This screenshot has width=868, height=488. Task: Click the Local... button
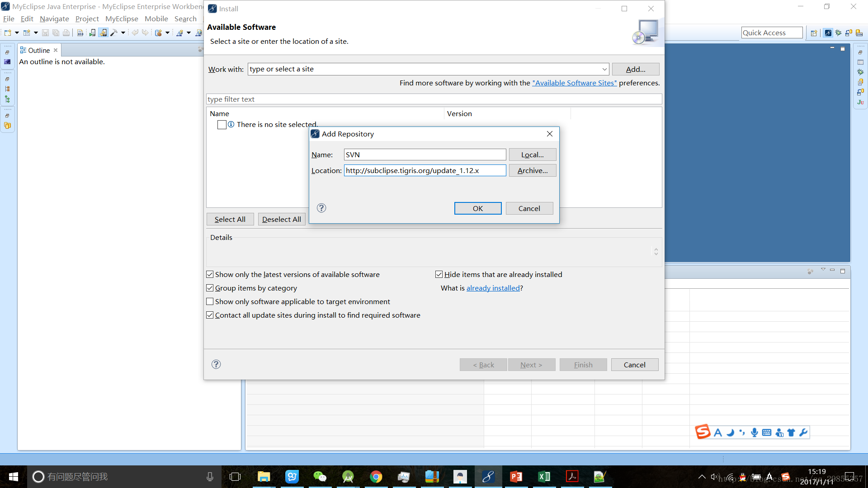(x=533, y=155)
